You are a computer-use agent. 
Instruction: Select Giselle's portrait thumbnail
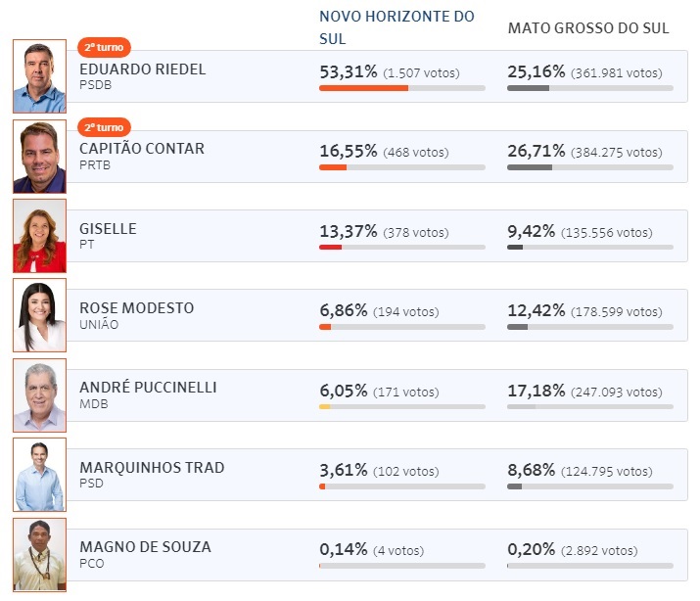point(39,236)
